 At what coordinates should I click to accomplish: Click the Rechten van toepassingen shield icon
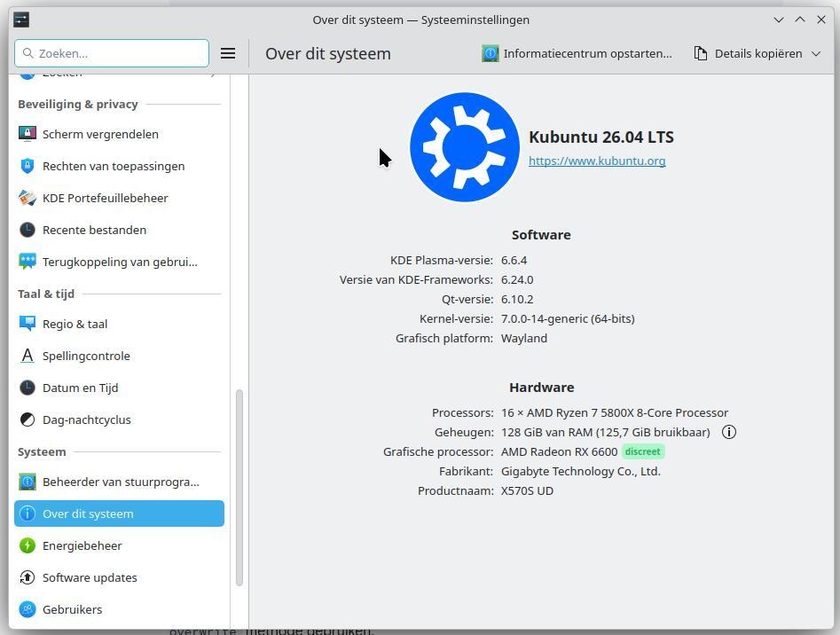[27, 166]
